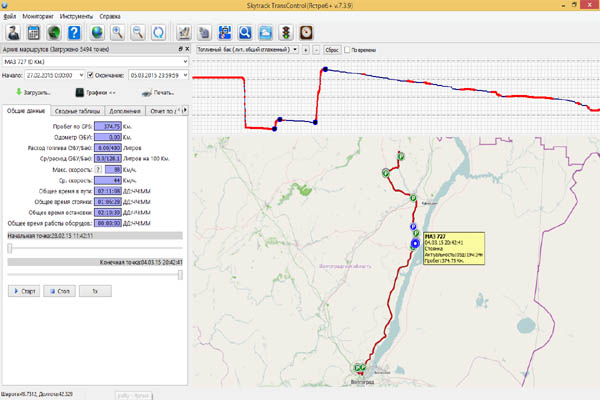
Task: Click the blue globe map icon
Action: click(97, 32)
